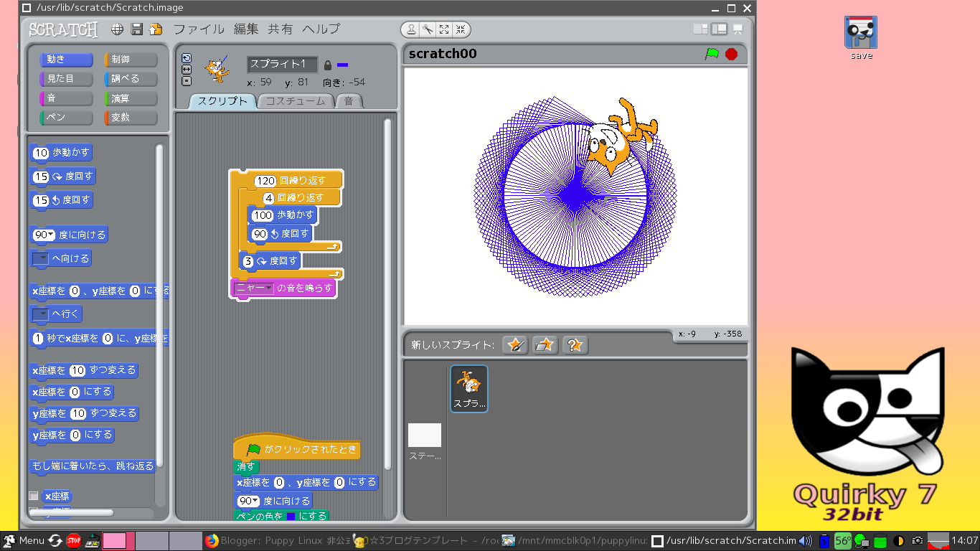Select the ステー... stage thumbnail
Screen dimensions: 980x551
click(425, 441)
